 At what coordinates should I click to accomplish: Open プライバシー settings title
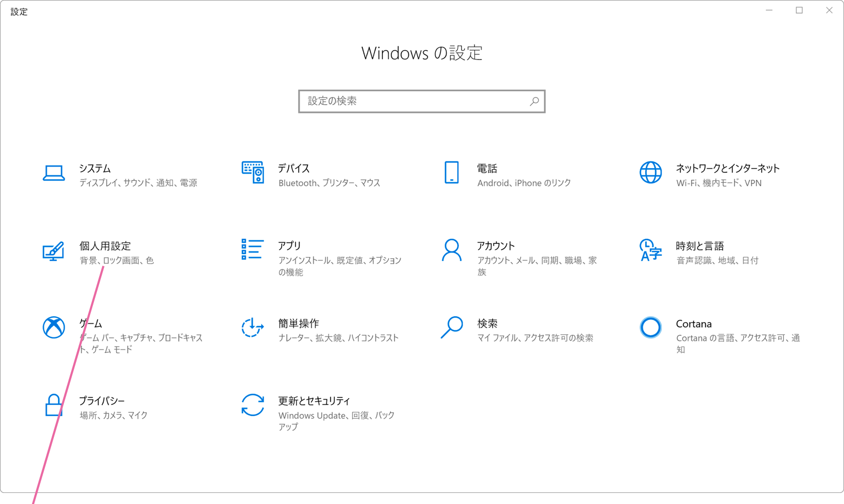click(102, 401)
